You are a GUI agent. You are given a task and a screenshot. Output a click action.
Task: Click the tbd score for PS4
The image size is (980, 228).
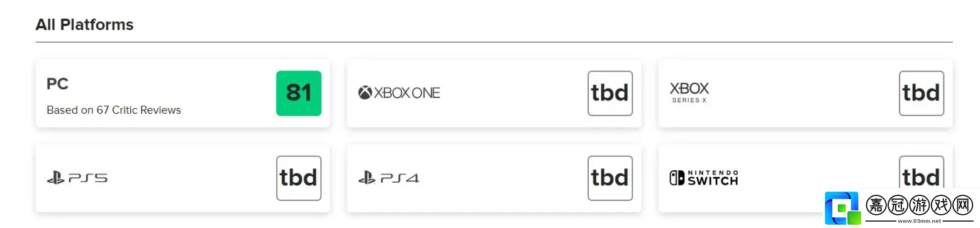coord(610,178)
